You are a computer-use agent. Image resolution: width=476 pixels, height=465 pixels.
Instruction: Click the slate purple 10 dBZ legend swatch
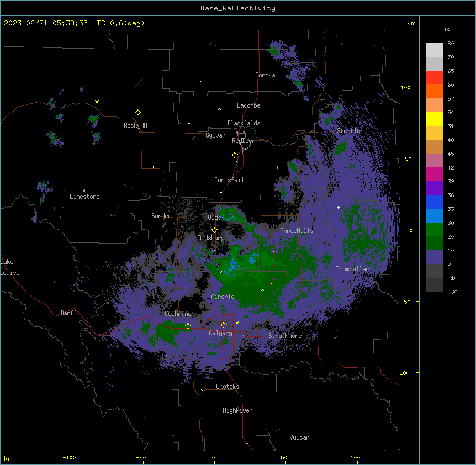click(434, 257)
